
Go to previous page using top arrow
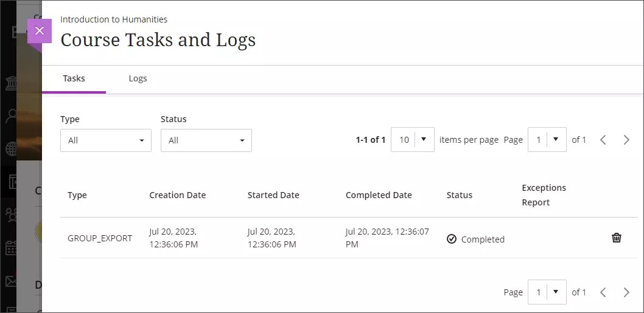(x=603, y=140)
